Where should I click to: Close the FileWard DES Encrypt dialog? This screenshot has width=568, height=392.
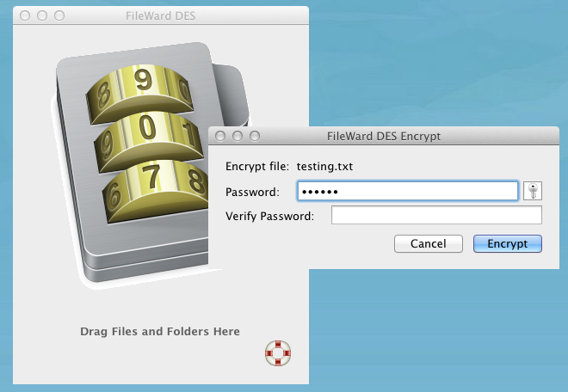tap(220, 136)
